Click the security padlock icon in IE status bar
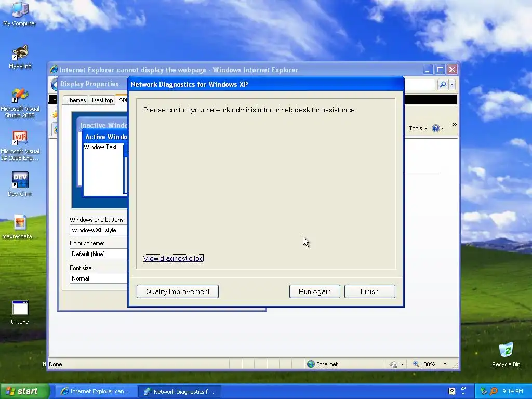Image resolution: width=532 pixels, height=399 pixels. tap(394, 364)
